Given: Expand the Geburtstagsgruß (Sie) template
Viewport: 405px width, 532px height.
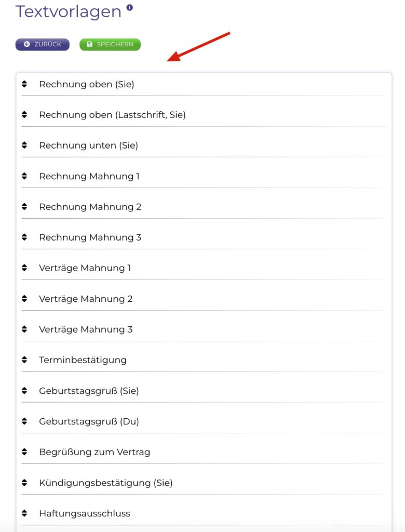Looking at the screenshot, I should [x=89, y=391].
